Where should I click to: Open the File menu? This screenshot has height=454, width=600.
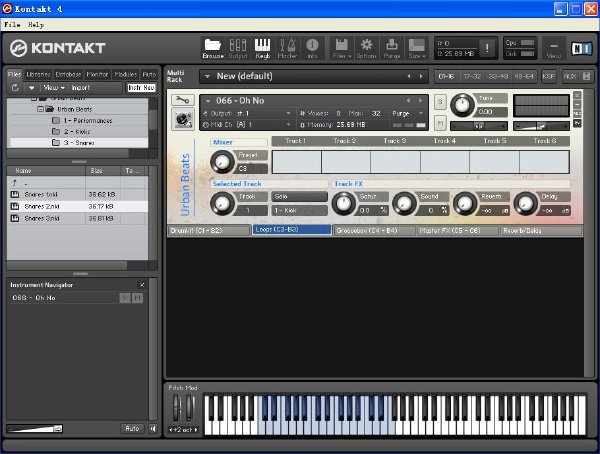(12, 24)
